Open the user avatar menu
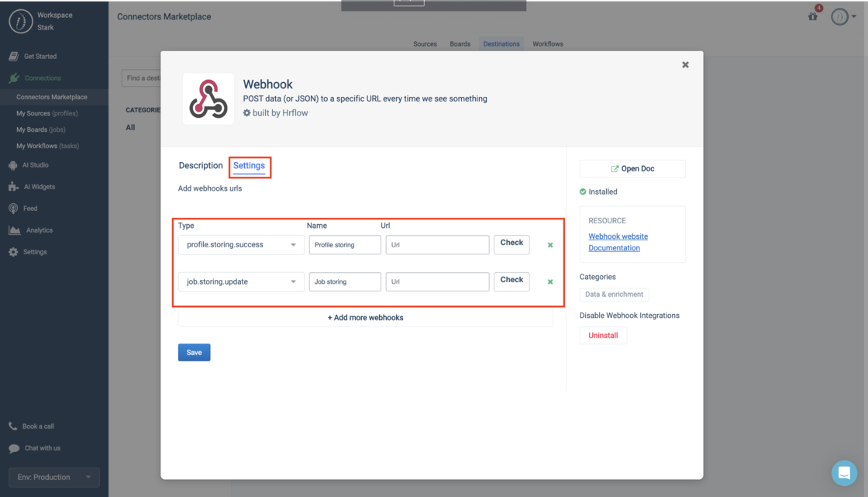This screenshot has width=868, height=497. pyautogui.click(x=842, y=16)
